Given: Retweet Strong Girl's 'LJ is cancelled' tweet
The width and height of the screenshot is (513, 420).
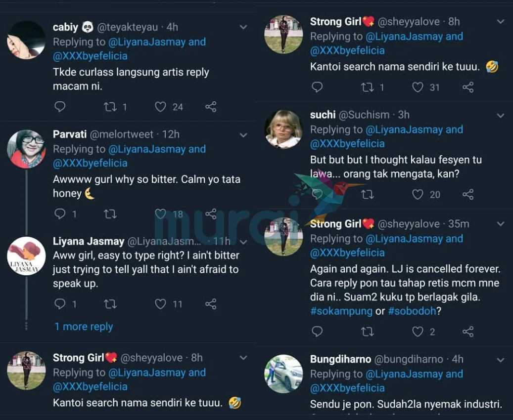Looking at the screenshot, I should [368, 332].
